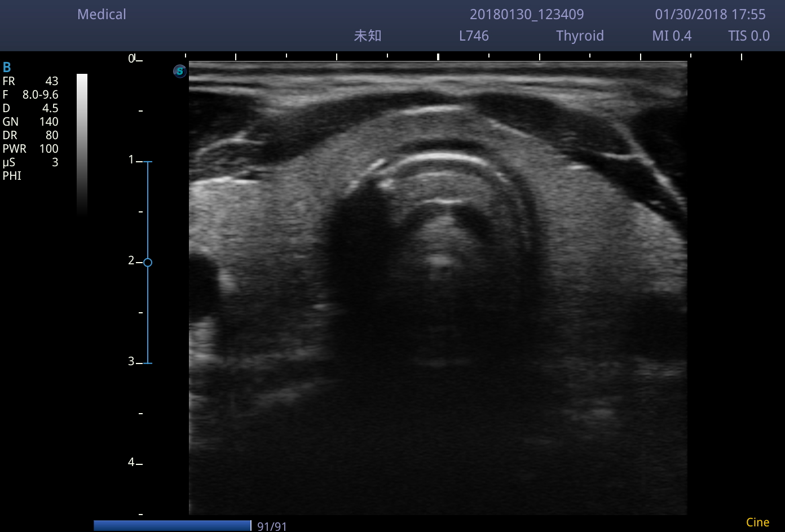Select the L746 probe label
The width and height of the screenshot is (785, 532).
click(x=474, y=36)
